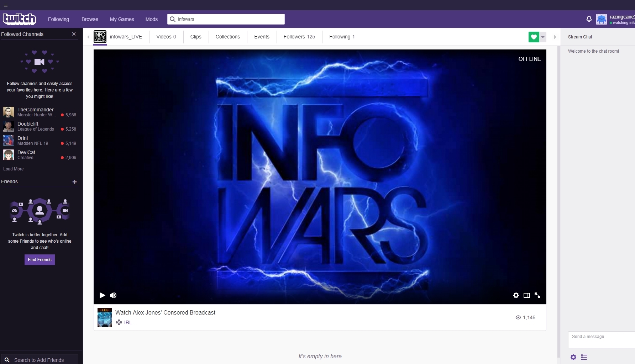Click the Find Friends button
635x364 pixels.
click(x=40, y=260)
